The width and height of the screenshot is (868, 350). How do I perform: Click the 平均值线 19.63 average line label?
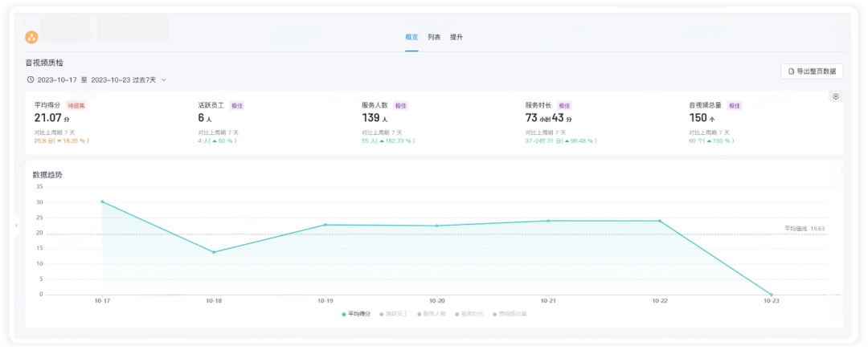805,228
